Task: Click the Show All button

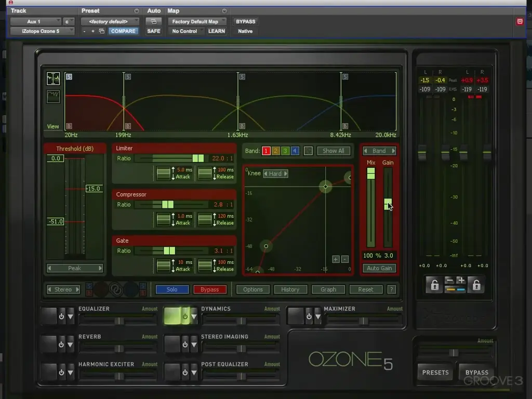Action: coord(333,151)
